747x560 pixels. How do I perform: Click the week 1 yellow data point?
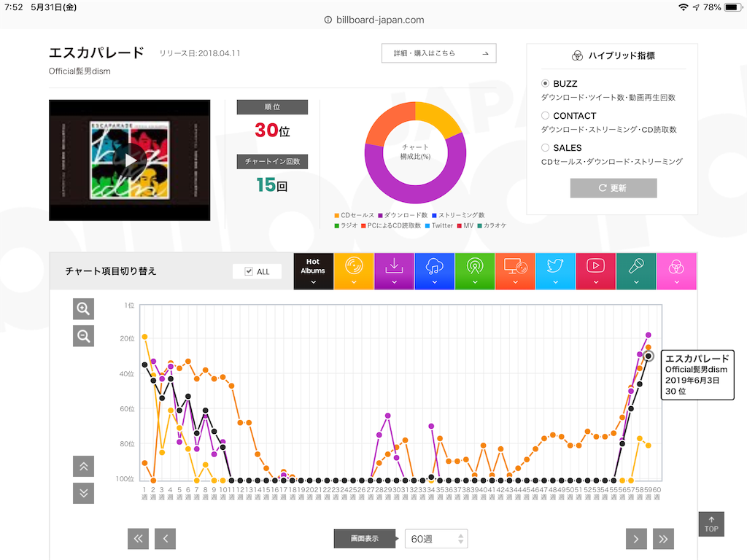pyautogui.click(x=145, y=337)
